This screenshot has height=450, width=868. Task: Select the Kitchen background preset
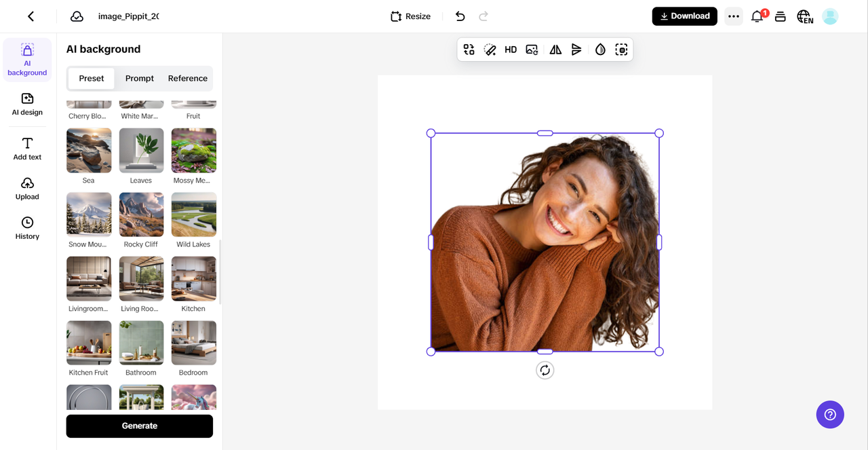click(x=194, y=278)
